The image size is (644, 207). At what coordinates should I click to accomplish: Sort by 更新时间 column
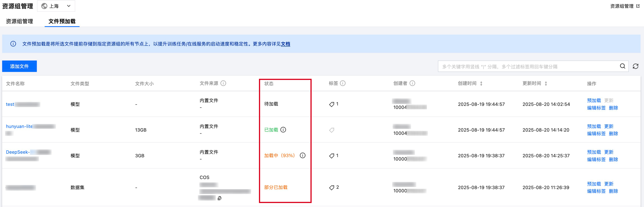[546, 83]
